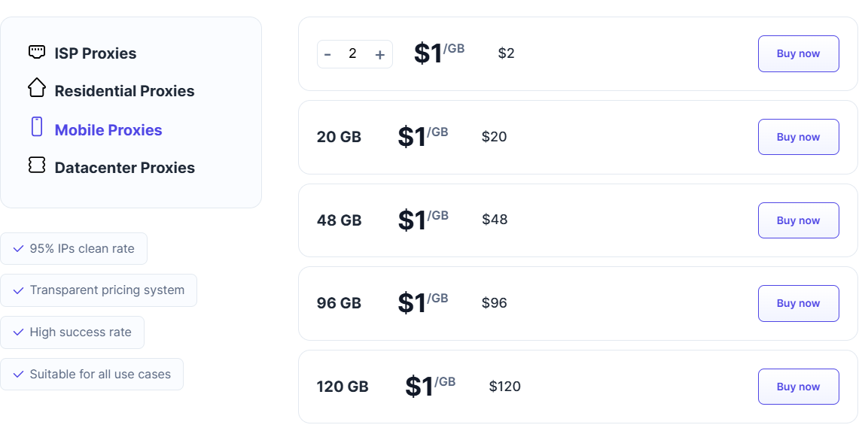Buy now on the custom quantity row
868x437 pixels.
tap(798, 53)
